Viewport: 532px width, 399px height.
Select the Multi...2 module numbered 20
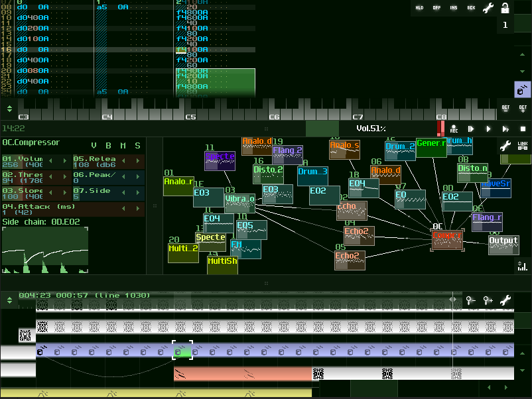coord(183,253)
